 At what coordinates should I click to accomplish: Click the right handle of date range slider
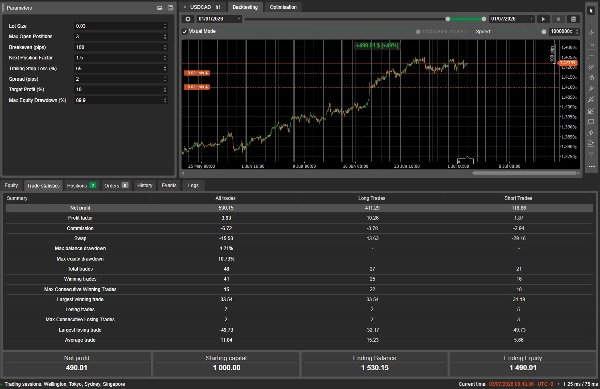point(484,19)
